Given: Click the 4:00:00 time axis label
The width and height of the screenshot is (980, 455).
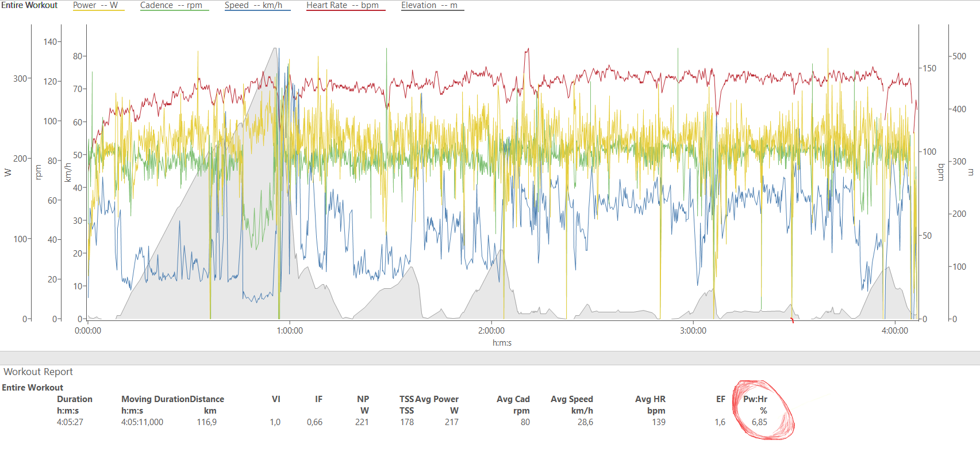Looking at the screenshot, I should (895, 331).
